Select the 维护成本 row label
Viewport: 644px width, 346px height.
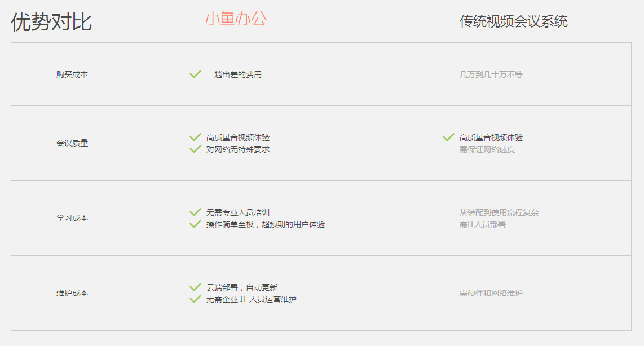tap(72, 293)
